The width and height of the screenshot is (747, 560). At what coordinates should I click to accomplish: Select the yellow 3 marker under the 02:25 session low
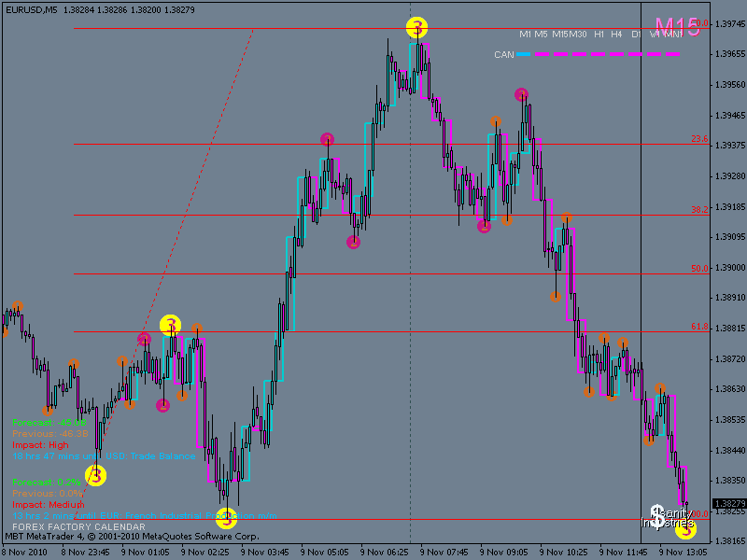tap(226, 518)
